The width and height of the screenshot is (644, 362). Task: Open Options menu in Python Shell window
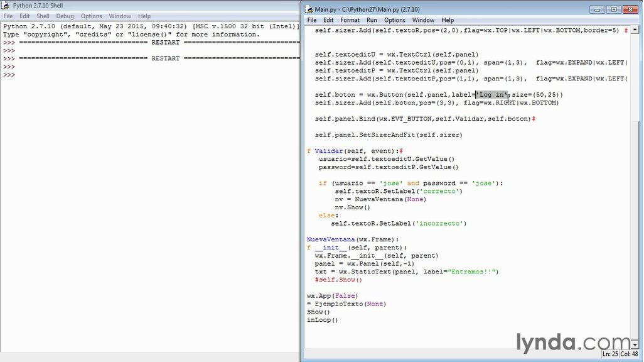[91, 16]
